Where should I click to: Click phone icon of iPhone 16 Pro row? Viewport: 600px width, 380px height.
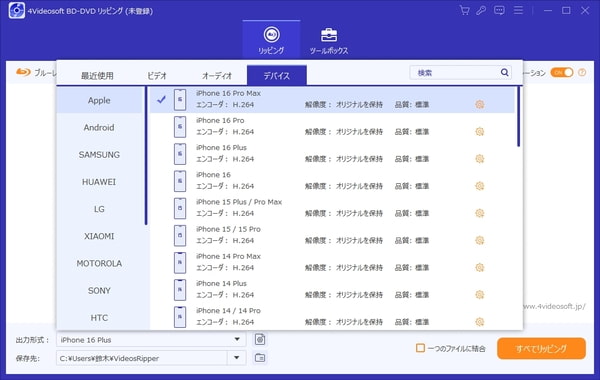pos(180,127)
